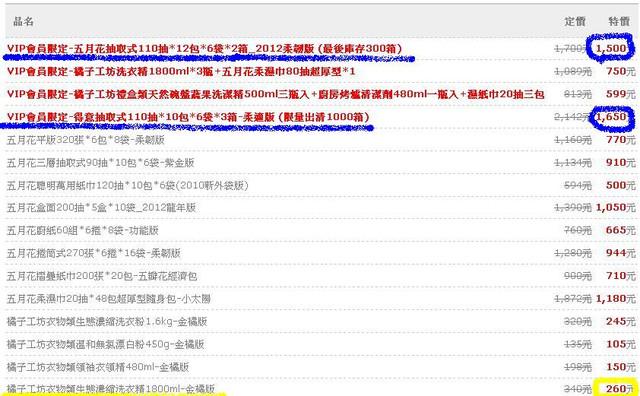Click the 770元 special price
Screen dimensions: 640x396
pyautogui.click(x=621, y=140)
